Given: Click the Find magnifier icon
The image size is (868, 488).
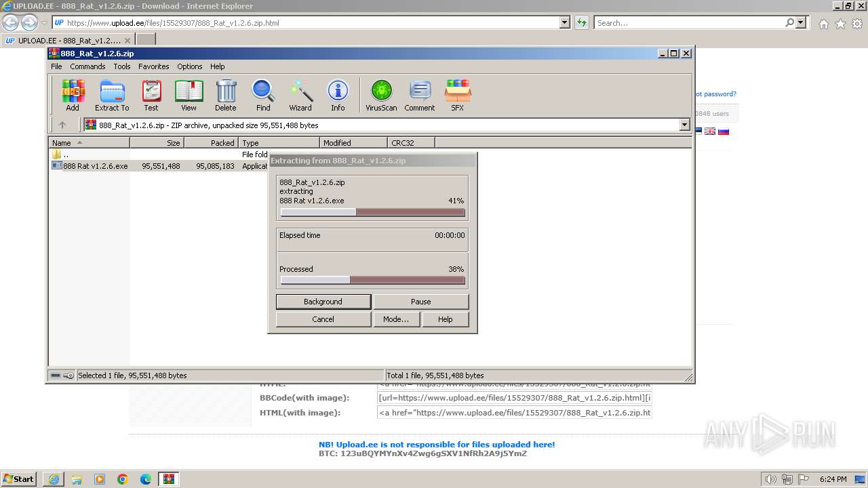Looking at the screenshot, I should pos(263,95).
